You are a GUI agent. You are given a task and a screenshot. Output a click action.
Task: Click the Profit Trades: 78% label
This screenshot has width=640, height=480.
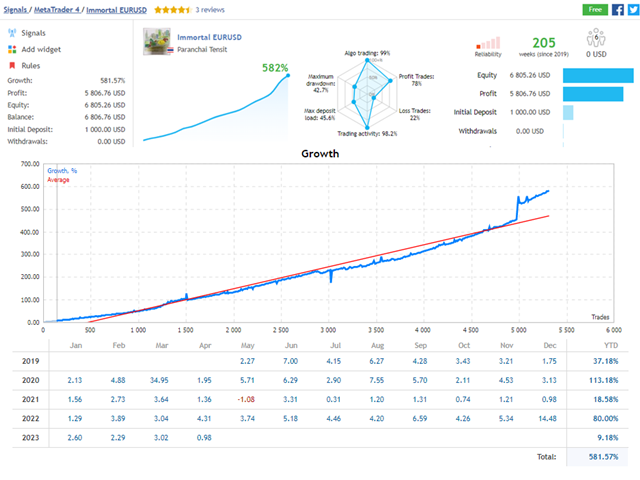click(416, 80)
